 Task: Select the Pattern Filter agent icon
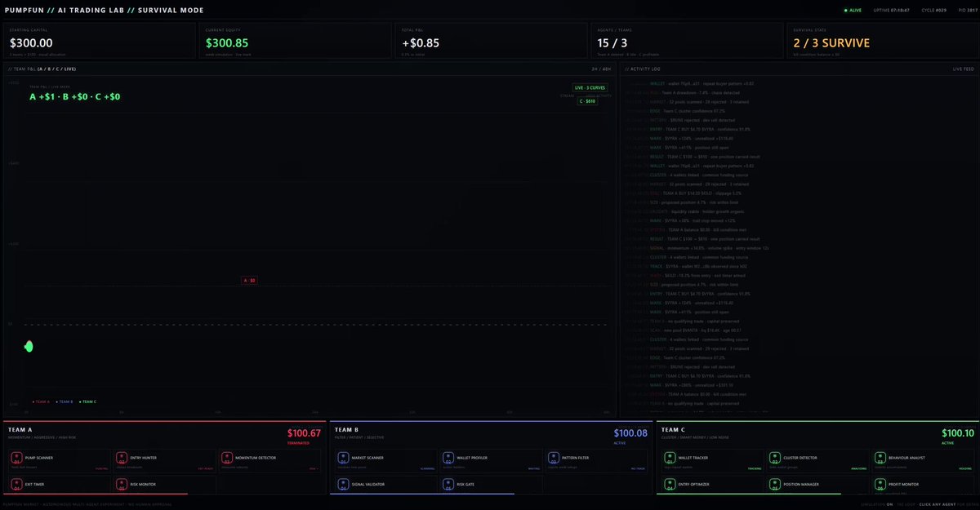pos(553,459)
